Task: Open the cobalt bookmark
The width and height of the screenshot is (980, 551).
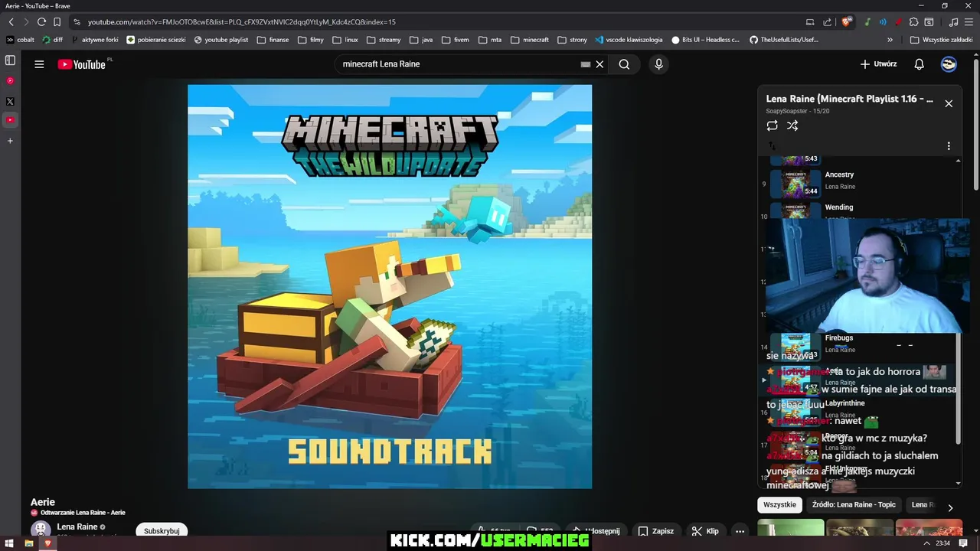Action: pyautogui.click(x=20, y=40)
